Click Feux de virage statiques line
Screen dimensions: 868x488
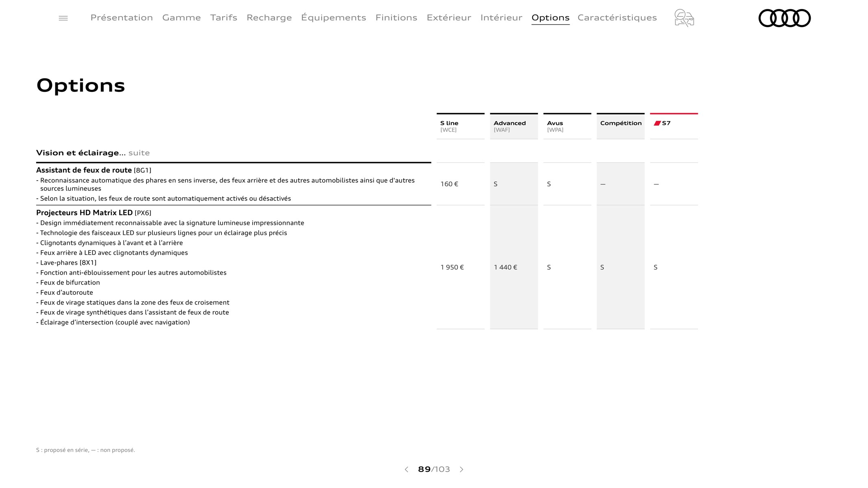133,303
